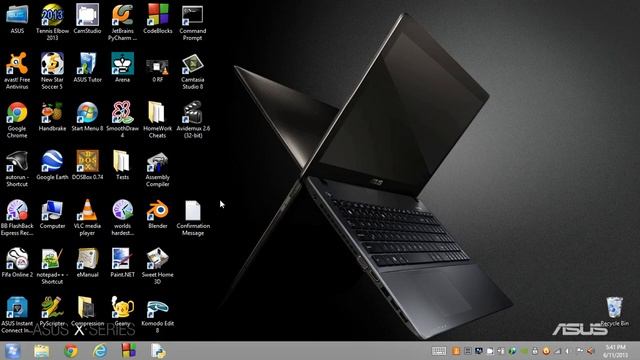Open Internet Explorer from the taskbar
Viewport: 640px width, 360px height.
100,351
